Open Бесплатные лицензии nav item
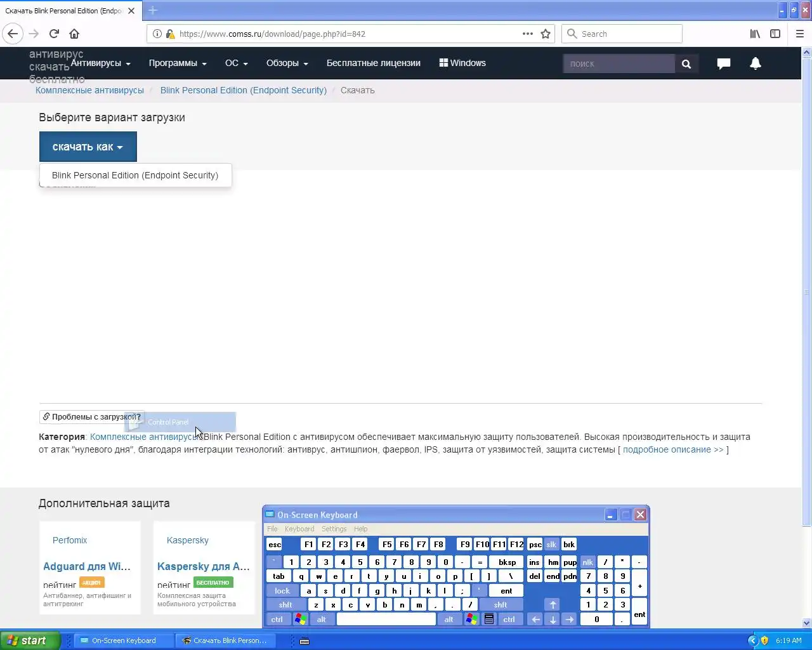 (373, 63)
